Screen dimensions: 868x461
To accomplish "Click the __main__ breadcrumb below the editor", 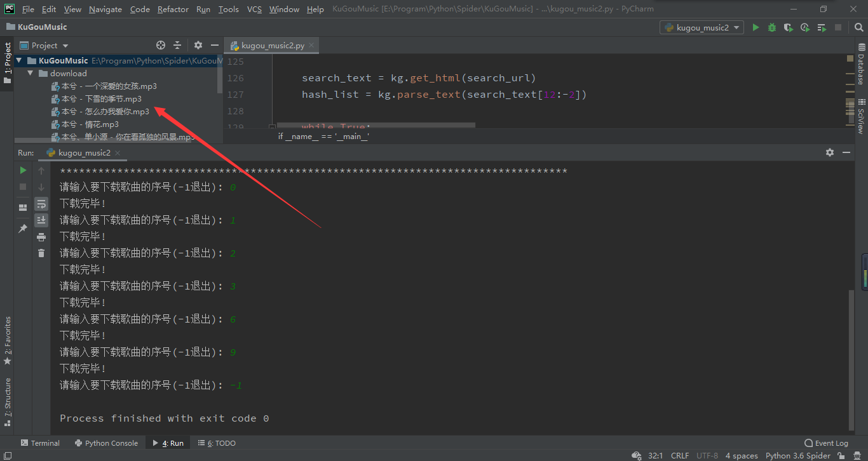I will click(323, 137).
